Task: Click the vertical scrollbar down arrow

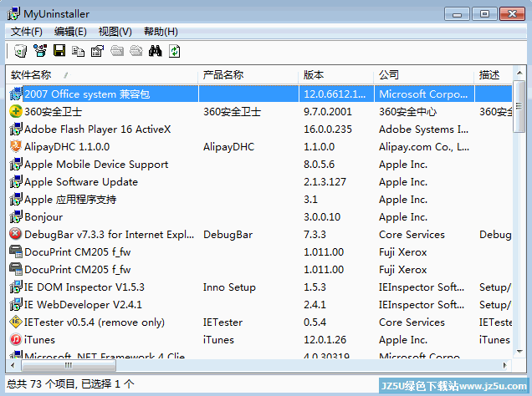Action: pyautogui.click(x=519, y=352)
